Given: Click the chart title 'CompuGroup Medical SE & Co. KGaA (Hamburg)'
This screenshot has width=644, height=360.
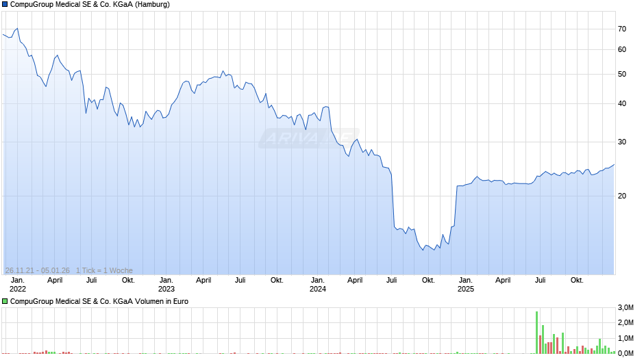Looking at the screenshot, I should (x=90, y=5).
